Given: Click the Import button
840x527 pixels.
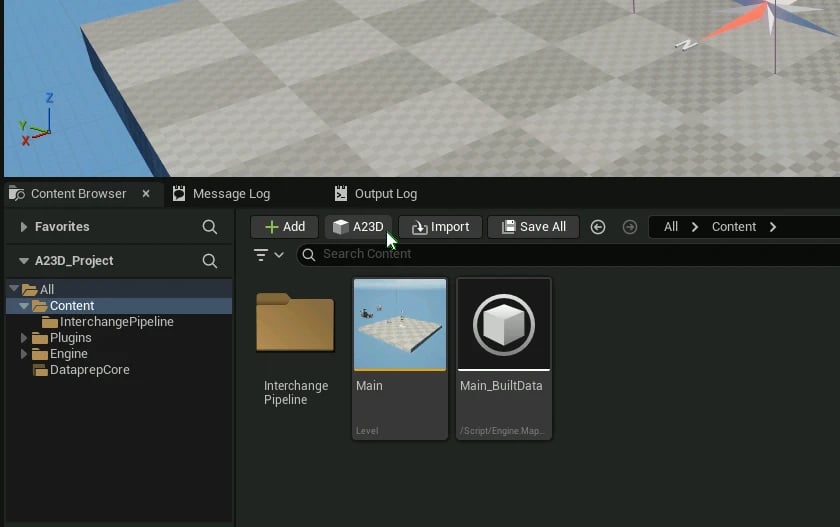Looking at the screenshot, I should [440, 227].
